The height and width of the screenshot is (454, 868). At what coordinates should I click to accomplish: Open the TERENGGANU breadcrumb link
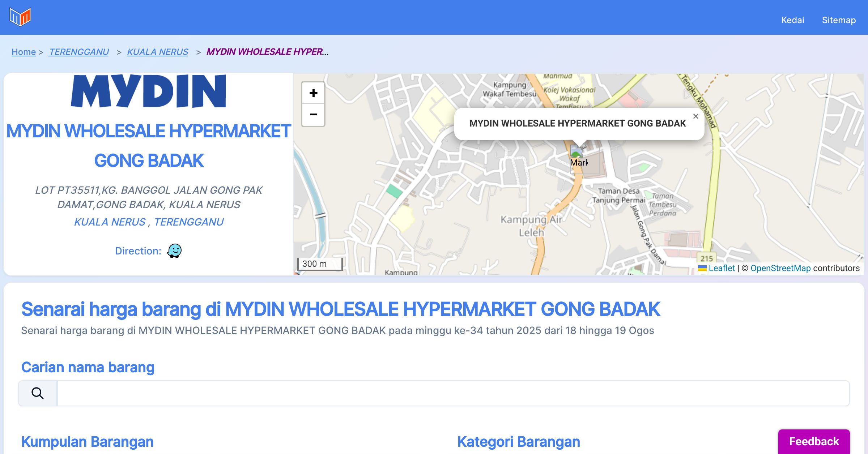[x=79, y=52]
